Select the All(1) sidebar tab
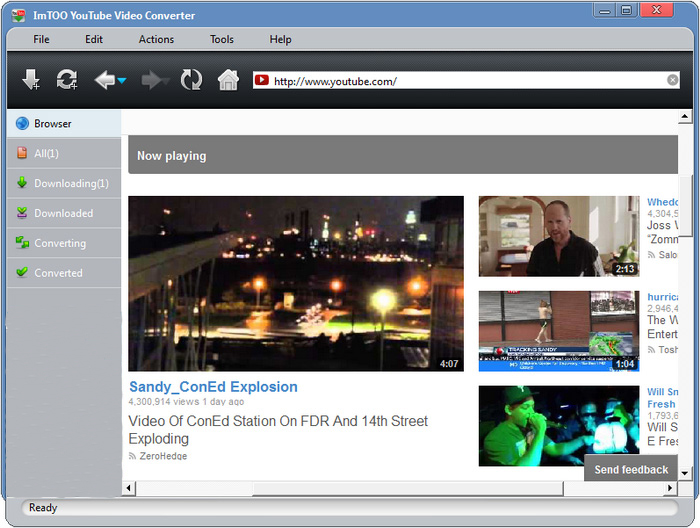Viewport: 700px width, 528px height. 64,154
